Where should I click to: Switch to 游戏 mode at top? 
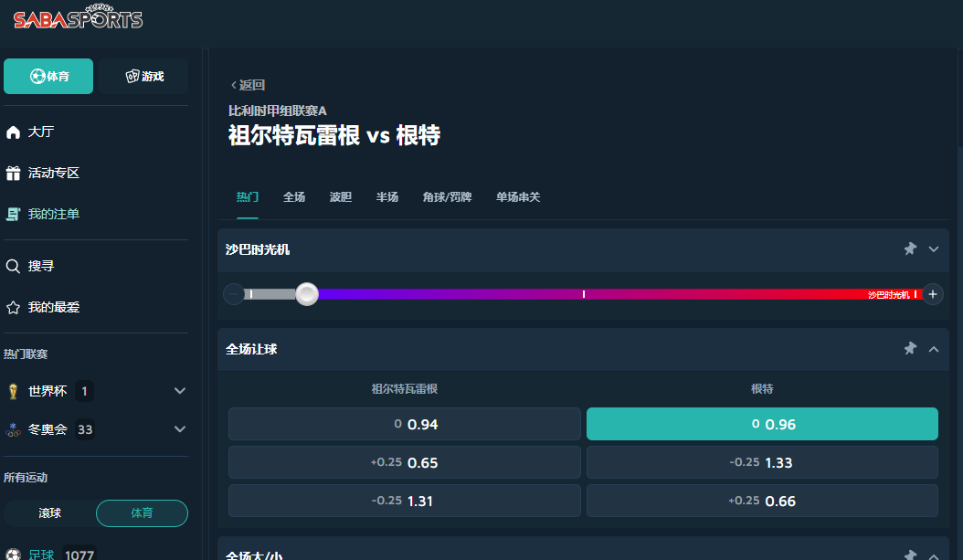(143, 76)
